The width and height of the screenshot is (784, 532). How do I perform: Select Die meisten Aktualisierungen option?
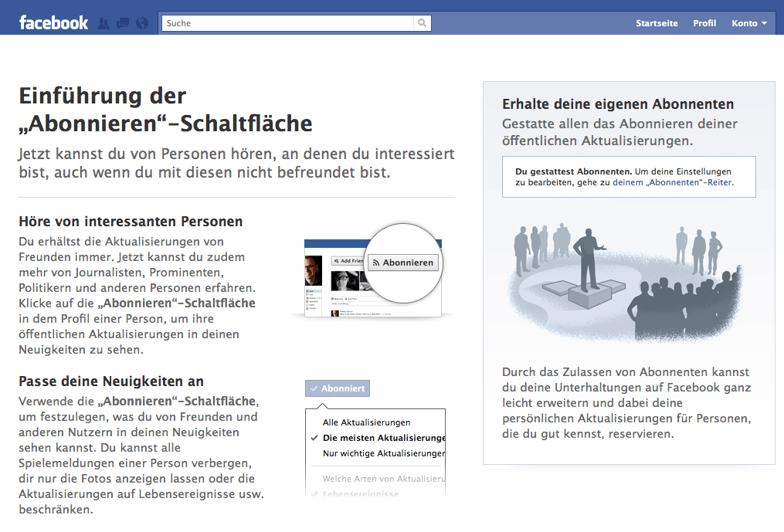click(x=383, y=438)
